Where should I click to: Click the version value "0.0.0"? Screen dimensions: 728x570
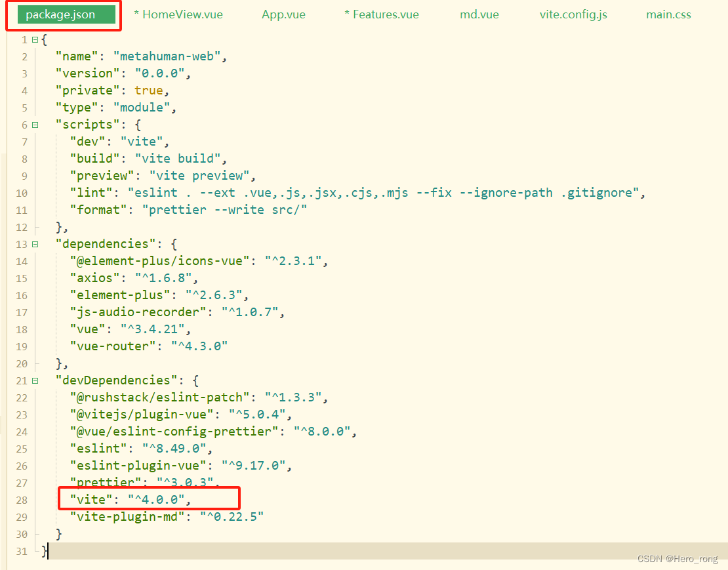click(160, 73)
